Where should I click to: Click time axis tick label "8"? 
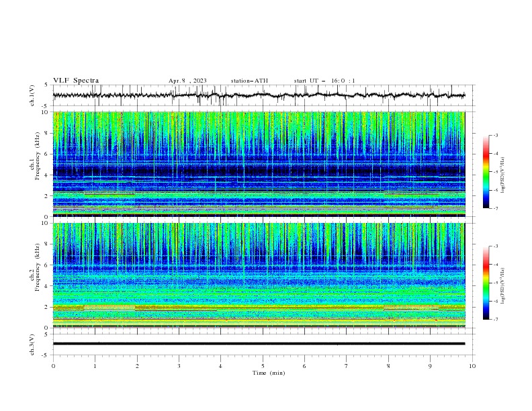(x=388, y=366)
